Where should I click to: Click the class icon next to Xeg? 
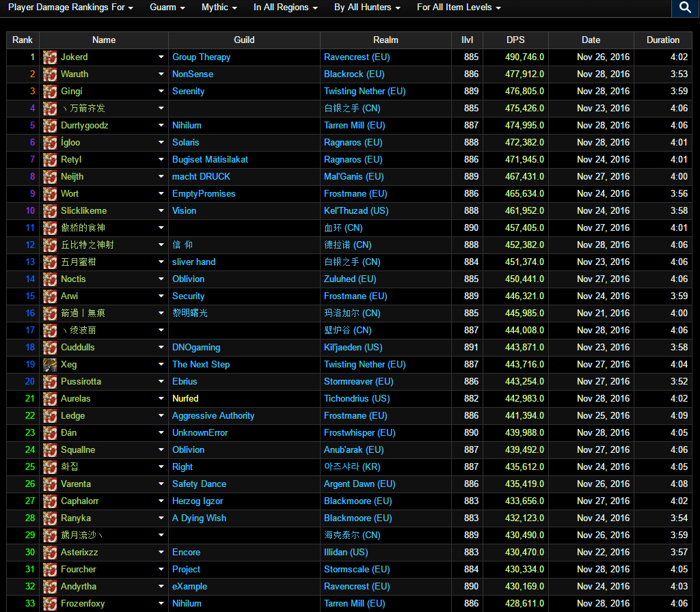click(49, 365)
